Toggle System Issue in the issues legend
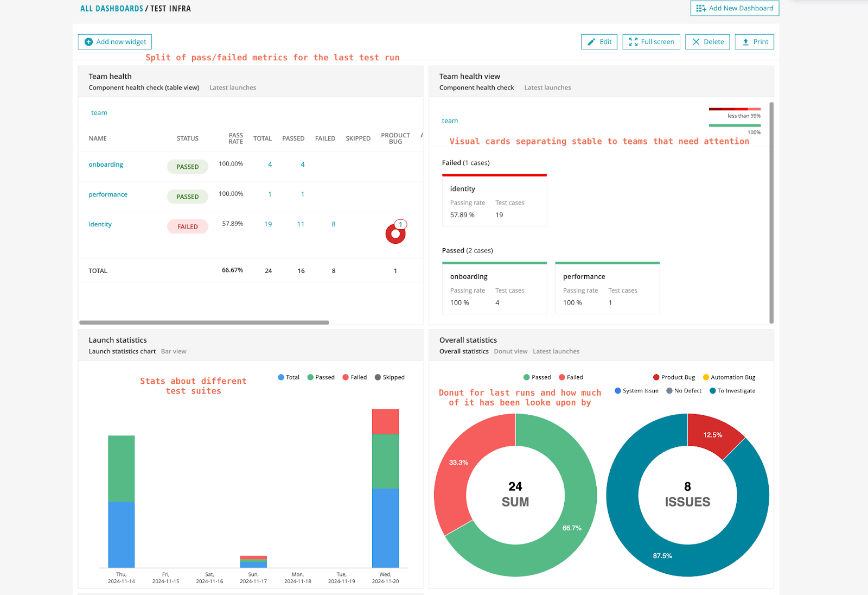This screenshot has height=595, width=868. coord(617,390)
